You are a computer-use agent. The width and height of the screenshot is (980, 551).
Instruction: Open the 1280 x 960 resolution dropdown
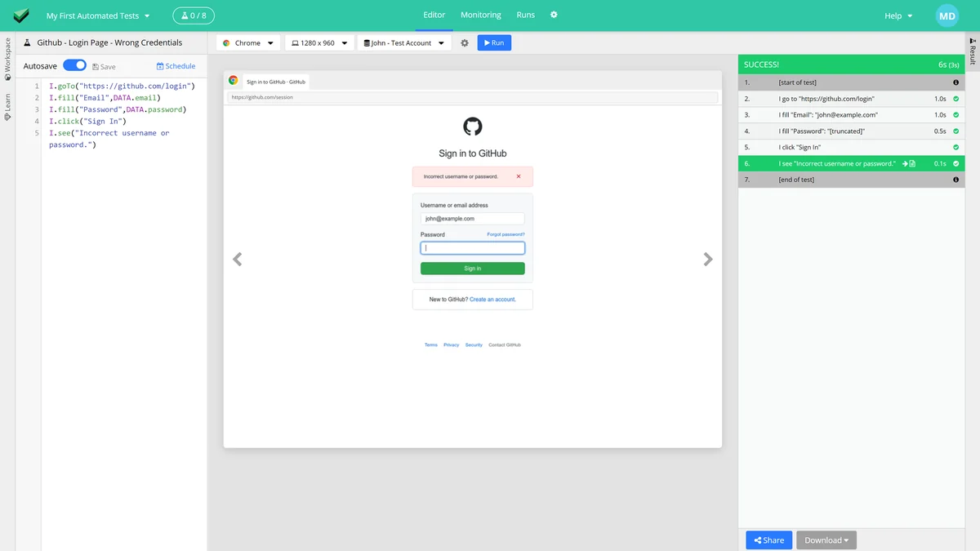point(319,42)
